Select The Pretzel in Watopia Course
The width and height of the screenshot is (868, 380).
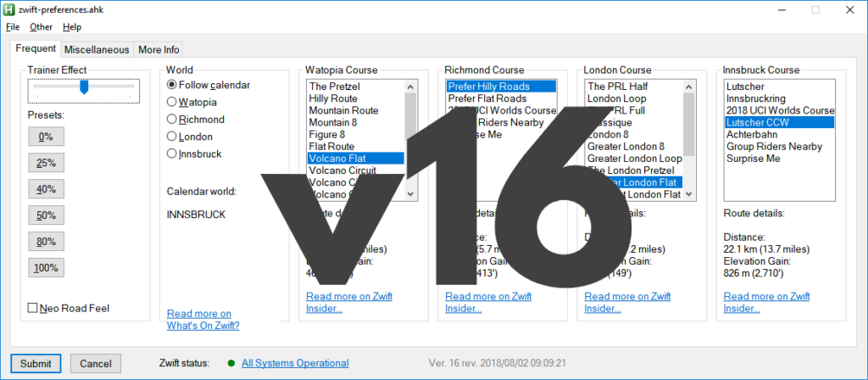356,87
